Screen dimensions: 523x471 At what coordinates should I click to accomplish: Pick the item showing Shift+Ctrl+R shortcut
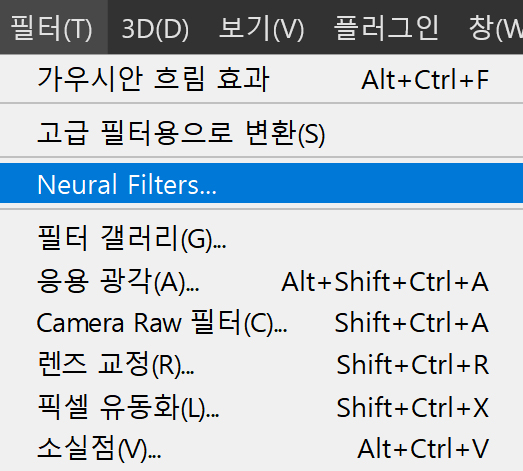262,364
